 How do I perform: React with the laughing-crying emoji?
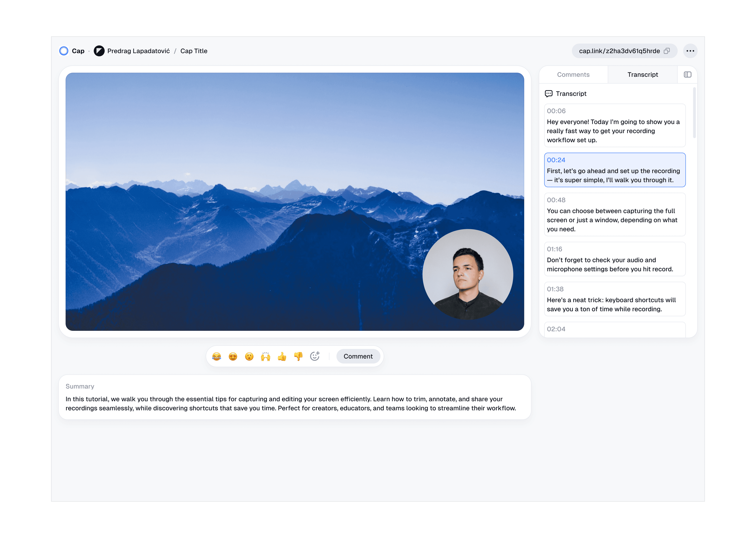[x=216, y=356]
